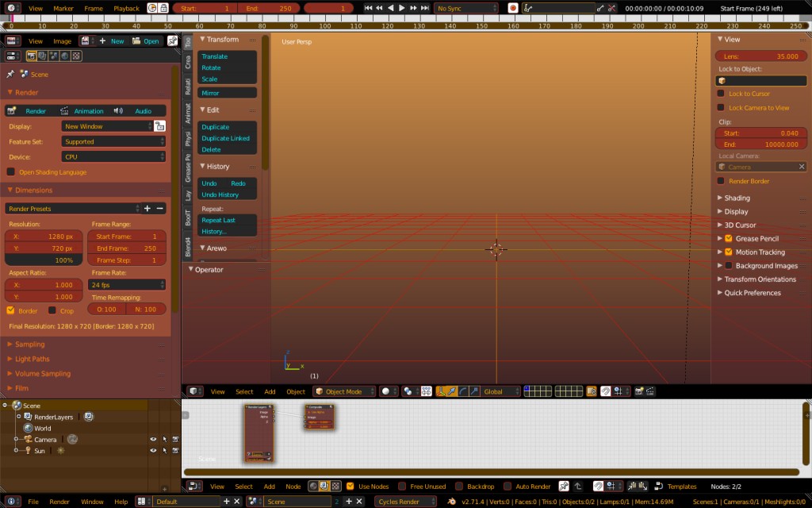Image resolution: width=812 pixels, height=508 pixels.
Task: Open the Node menu in node editor
Action: click(x=293, y=486)
